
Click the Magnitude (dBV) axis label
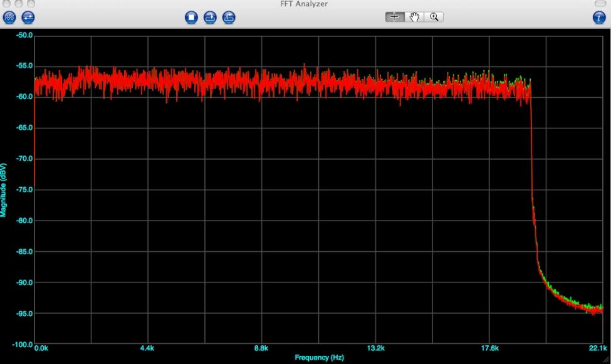[x=4, y=190]
